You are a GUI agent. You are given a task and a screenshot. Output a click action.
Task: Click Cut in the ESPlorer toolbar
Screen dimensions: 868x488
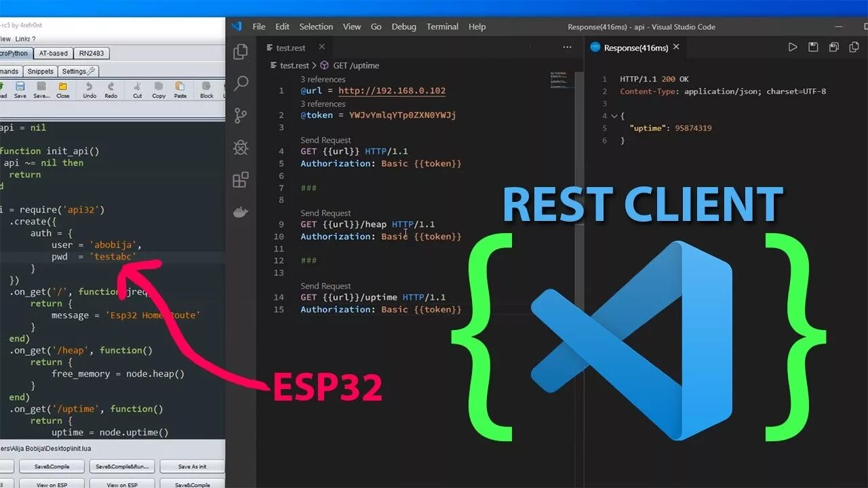(x=138, y=89)
